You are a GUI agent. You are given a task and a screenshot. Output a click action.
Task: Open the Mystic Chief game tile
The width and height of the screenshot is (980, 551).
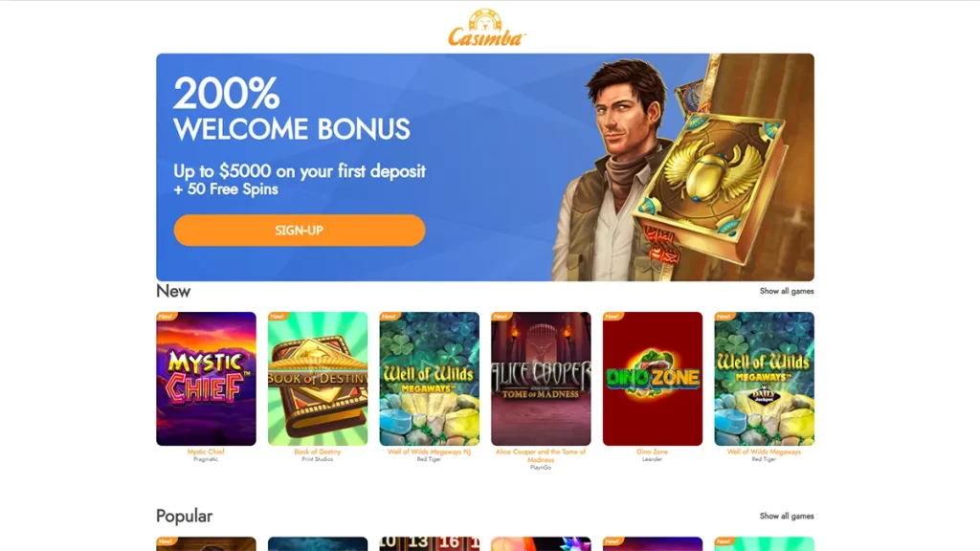(207, 379)
